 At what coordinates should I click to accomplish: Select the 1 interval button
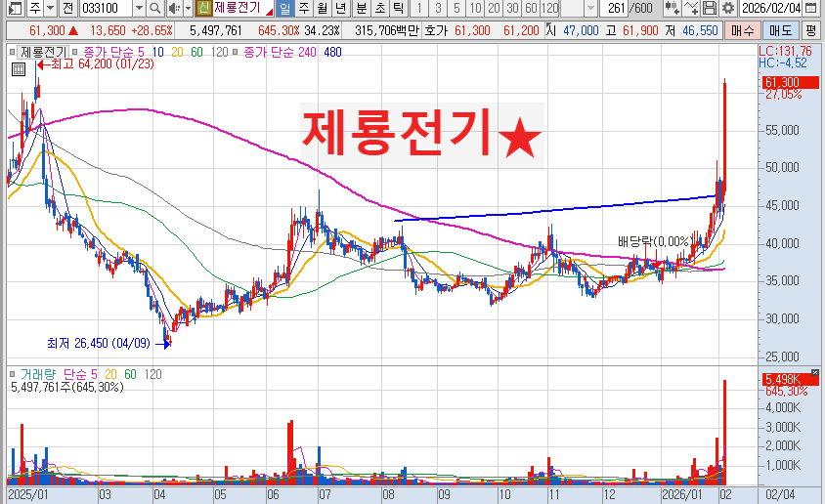pyautogui.click(x=419, y=8)
